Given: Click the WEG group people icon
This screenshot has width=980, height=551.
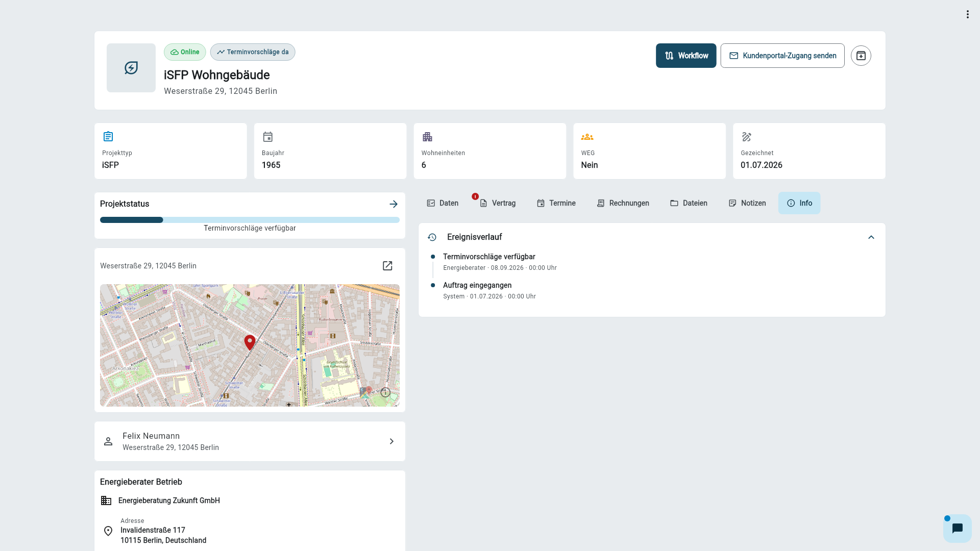Looking at the screenshot, I should pyautogui.click(x=587, y=137).
